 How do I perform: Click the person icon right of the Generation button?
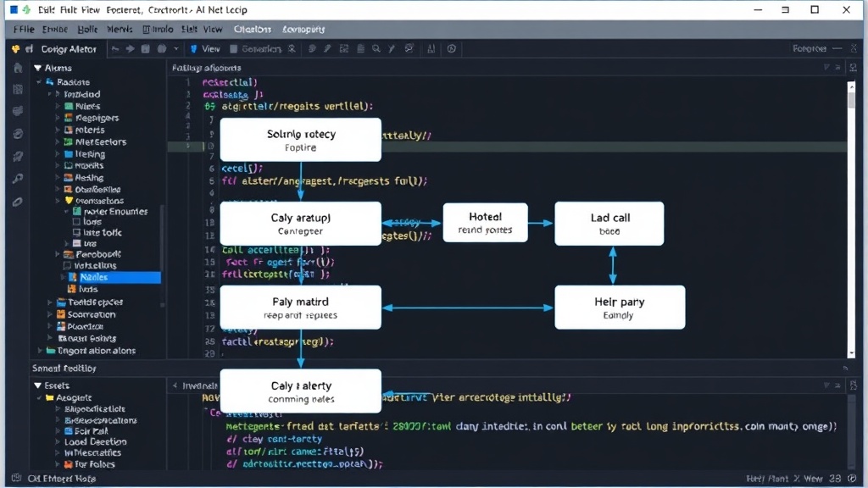[292, 48]
